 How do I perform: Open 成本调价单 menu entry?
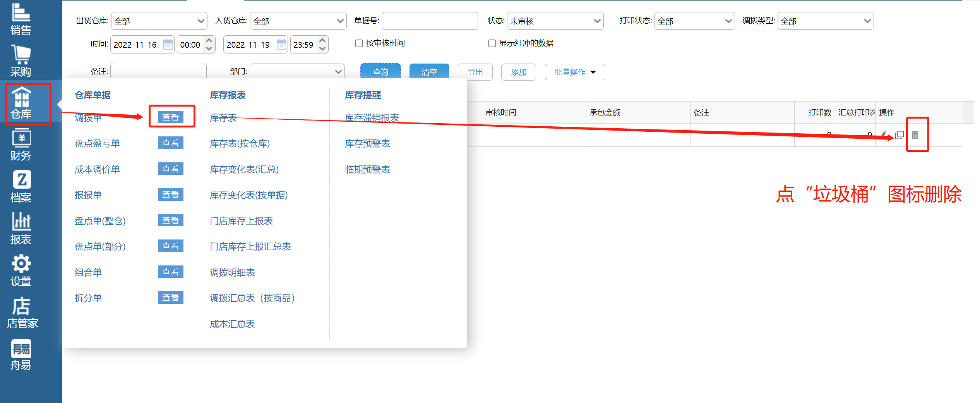point(97,169)
